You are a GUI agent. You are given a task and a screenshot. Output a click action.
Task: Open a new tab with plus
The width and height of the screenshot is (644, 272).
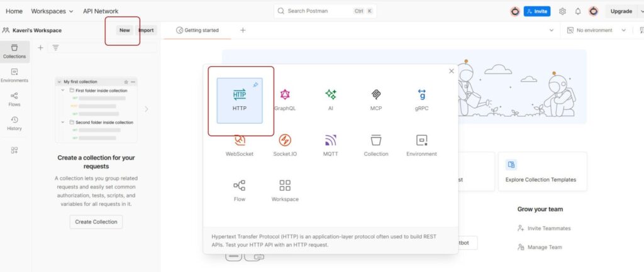coord(243,30)
